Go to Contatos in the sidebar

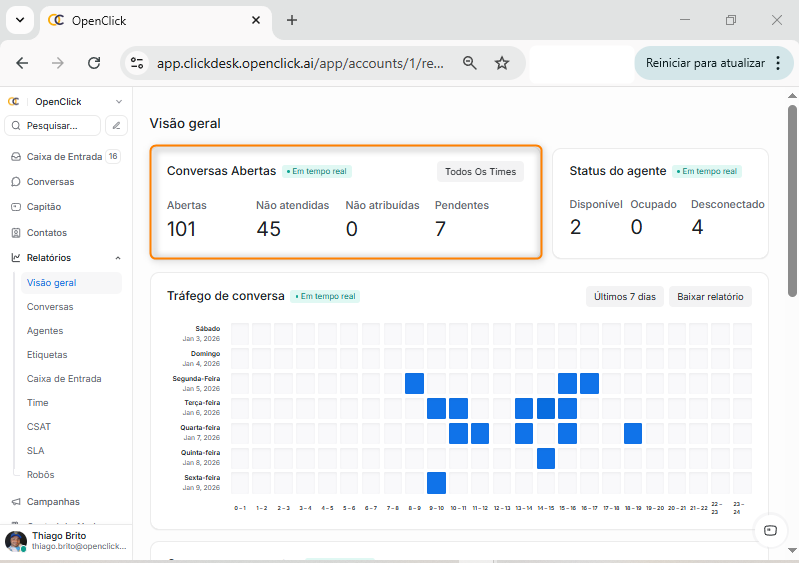(47, 232)
